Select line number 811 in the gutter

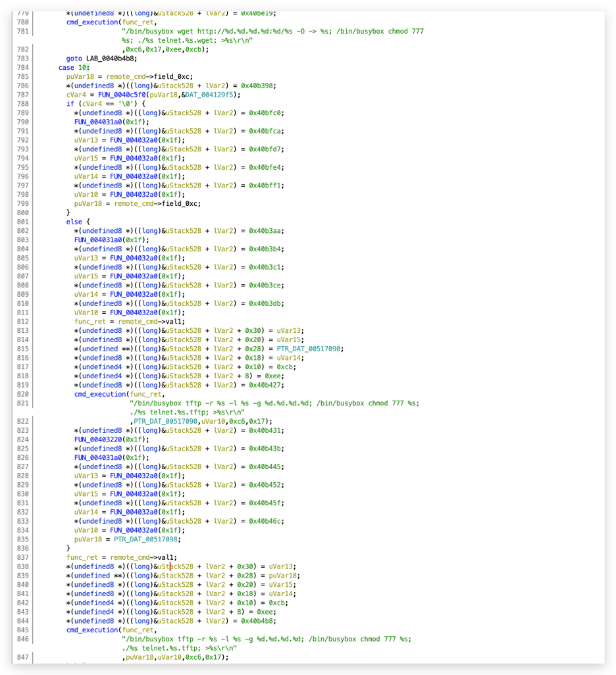pos(23,312)
